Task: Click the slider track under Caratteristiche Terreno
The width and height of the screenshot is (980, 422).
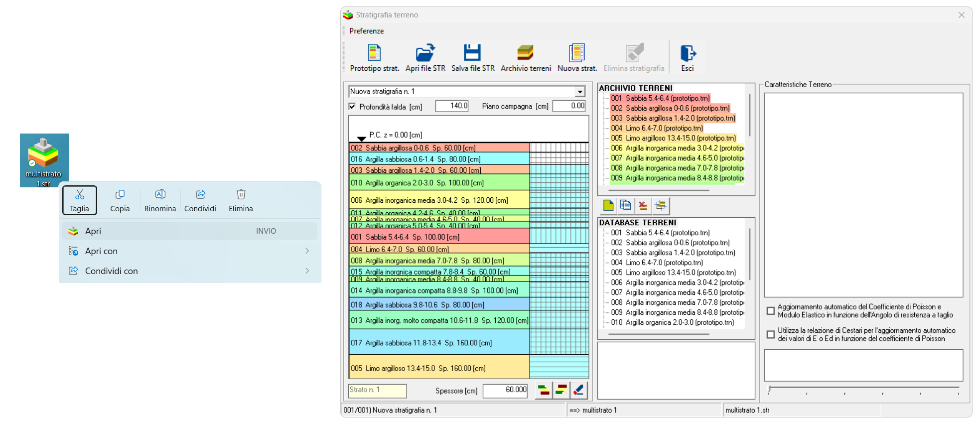Action: coord(863,388)
